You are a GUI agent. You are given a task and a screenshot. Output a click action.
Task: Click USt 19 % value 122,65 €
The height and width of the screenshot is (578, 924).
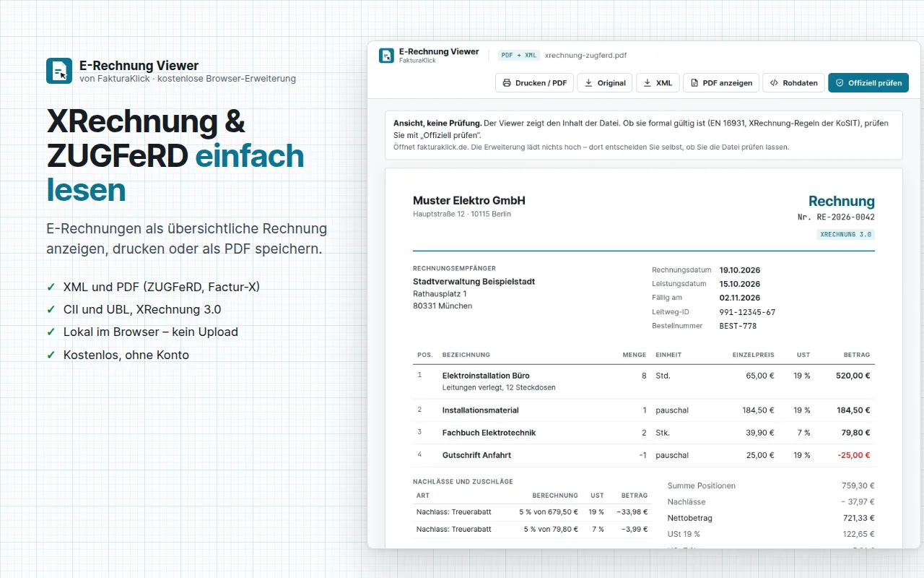pos(858,534)
